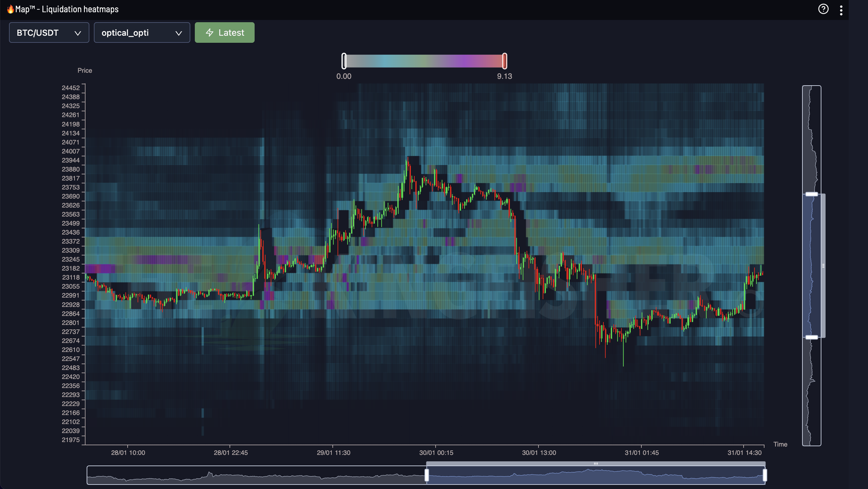Click the chevron arrow of BTC/USDT selector

pos(78,33)
